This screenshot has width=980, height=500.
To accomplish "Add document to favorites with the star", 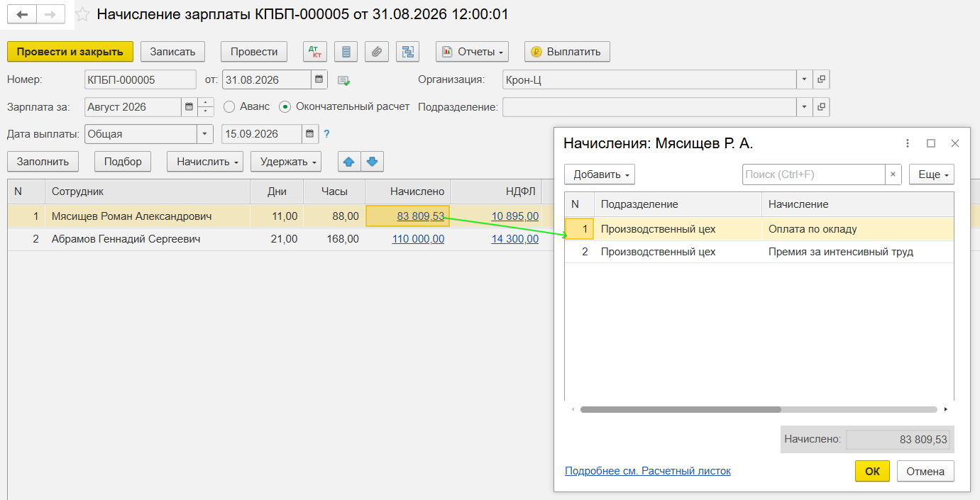I will point(82,14).
